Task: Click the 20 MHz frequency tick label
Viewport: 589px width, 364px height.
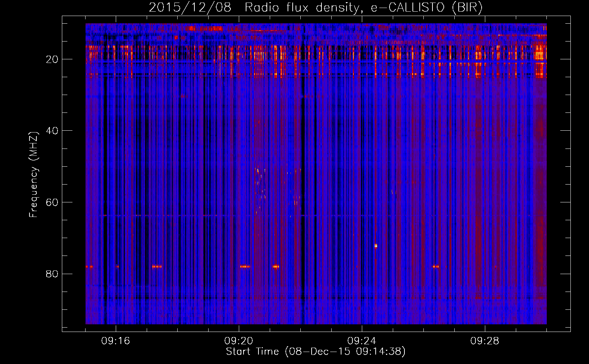Action: click(52, 59)
